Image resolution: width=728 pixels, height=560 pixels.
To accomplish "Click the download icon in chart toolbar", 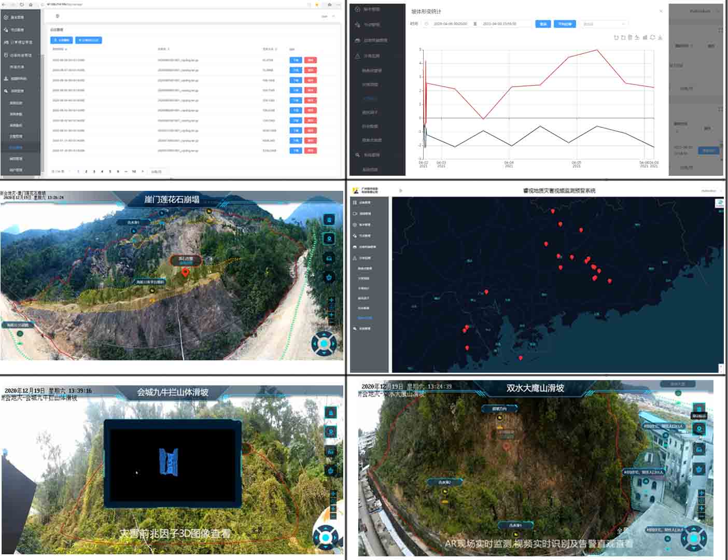I will click(x=660, y=37).
